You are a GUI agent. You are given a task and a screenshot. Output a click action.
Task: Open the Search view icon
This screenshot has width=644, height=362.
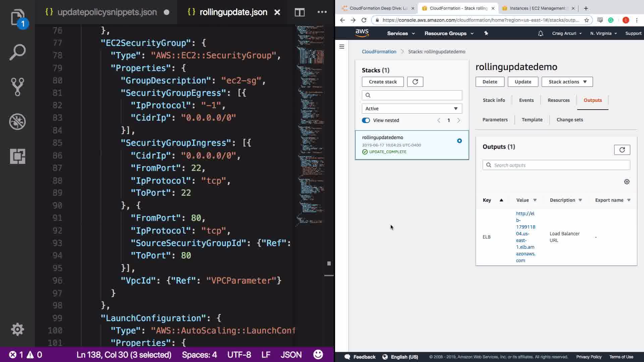point(17,52)
